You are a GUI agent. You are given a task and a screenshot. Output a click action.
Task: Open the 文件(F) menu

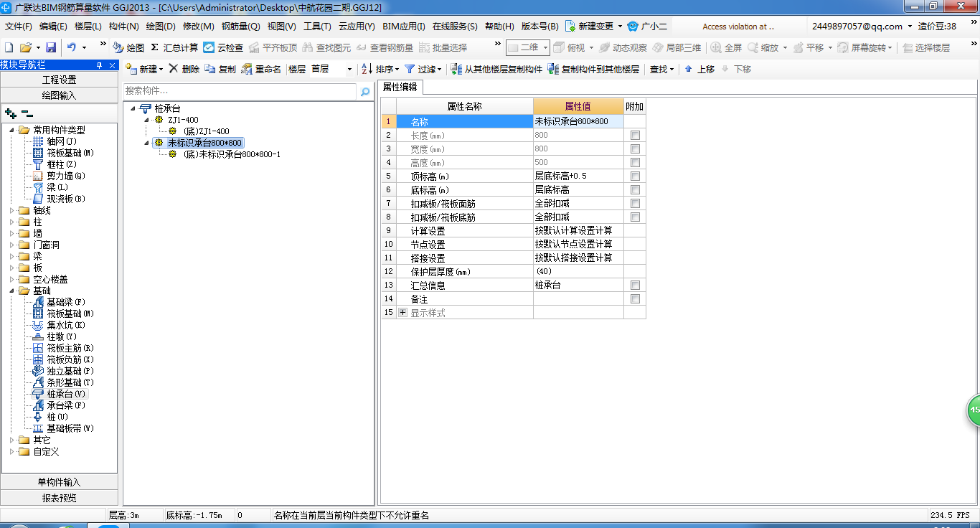pyautogui.click(x=19, y=26)
